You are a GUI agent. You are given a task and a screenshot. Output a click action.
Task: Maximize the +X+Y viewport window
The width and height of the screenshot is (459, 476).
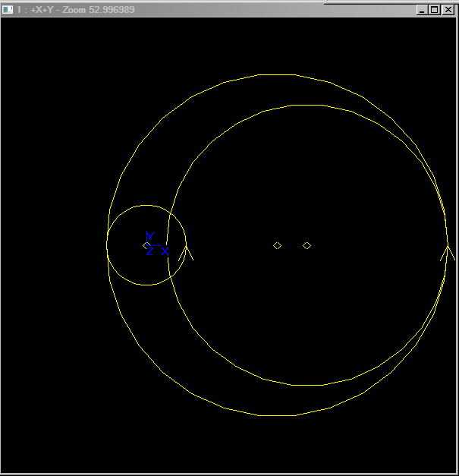pyautogui.click(x=435, y=9)
